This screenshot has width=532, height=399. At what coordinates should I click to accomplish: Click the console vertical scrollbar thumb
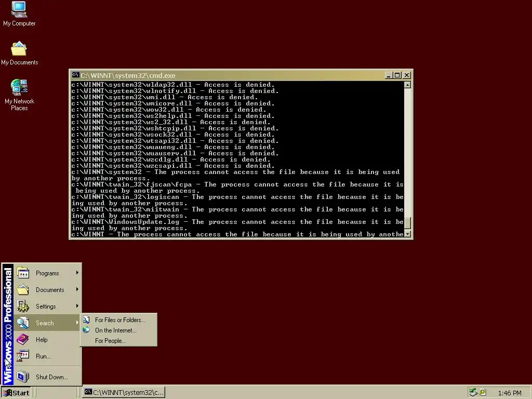[x=407, y=223]
